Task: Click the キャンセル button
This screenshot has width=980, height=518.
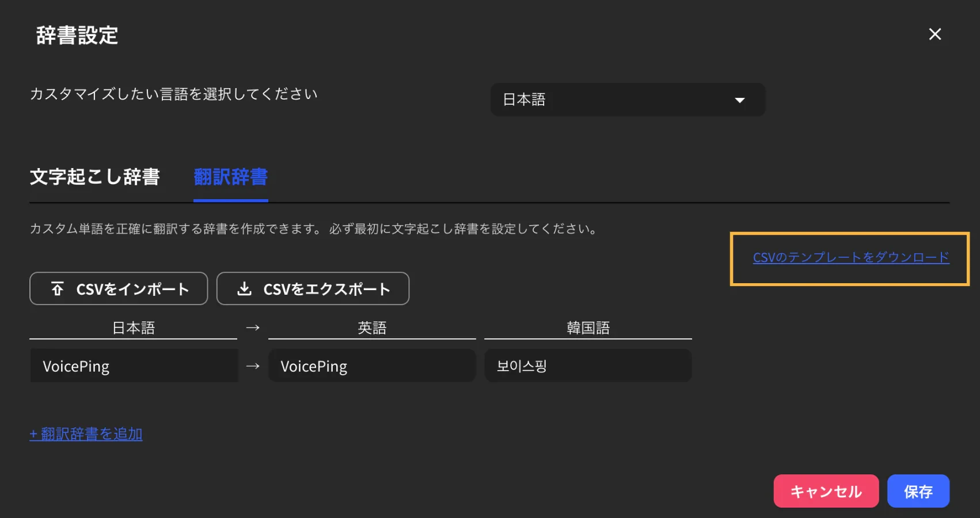Action: coord(826,491)
